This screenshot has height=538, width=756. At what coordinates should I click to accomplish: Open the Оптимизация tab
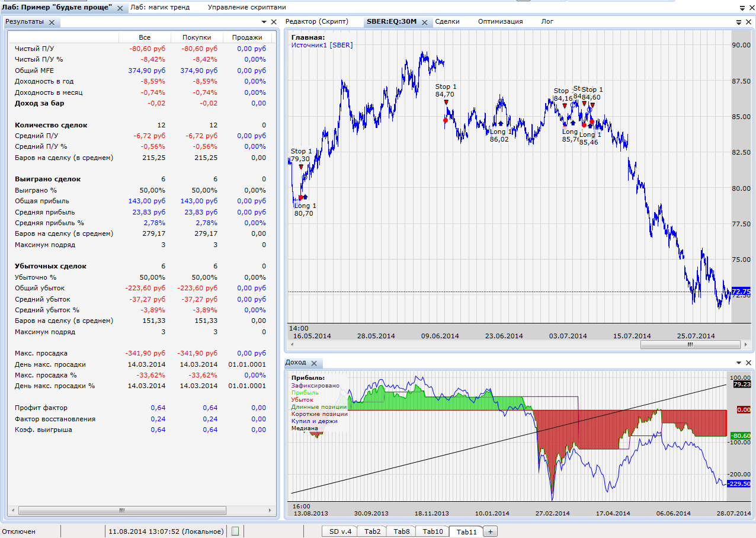500,21
